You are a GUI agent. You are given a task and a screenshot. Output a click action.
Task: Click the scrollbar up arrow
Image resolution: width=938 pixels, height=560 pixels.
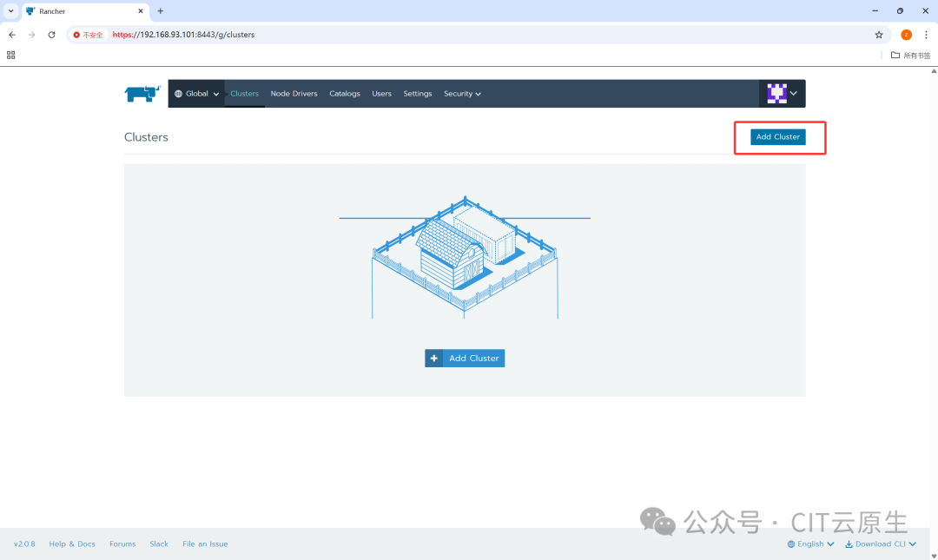(x=934, y=70)
